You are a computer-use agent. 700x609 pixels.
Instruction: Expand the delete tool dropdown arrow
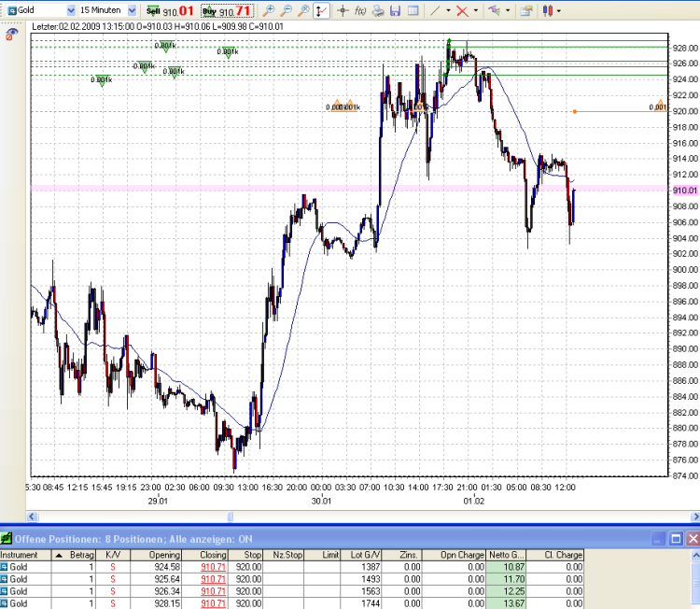pyautogui.click(x=475, y=10)
